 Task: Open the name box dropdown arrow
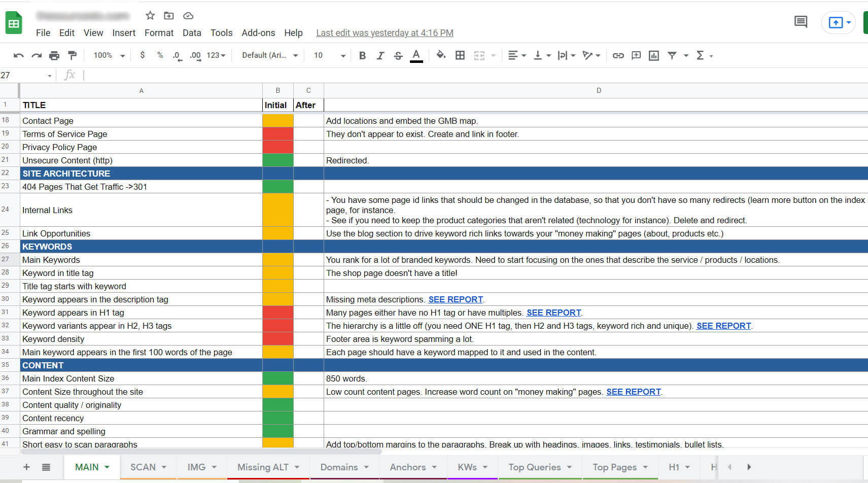tap(50, 76)
